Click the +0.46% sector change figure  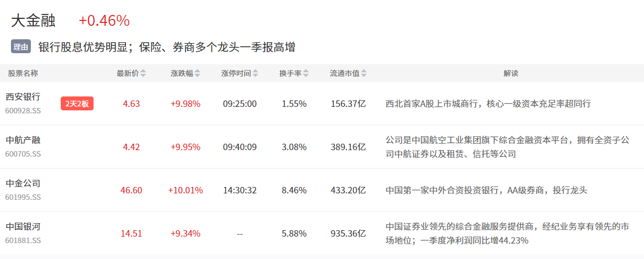click(x=104, y=21)
